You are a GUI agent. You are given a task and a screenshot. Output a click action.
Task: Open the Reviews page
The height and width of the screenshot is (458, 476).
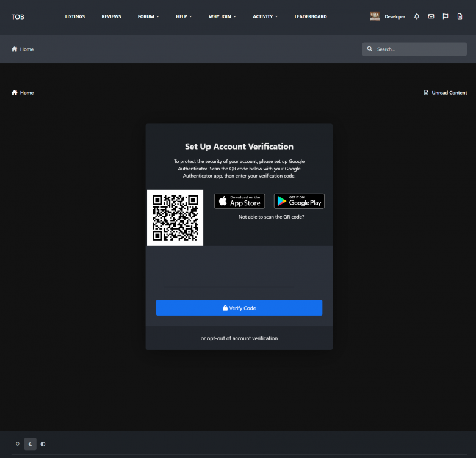(111, 16)
